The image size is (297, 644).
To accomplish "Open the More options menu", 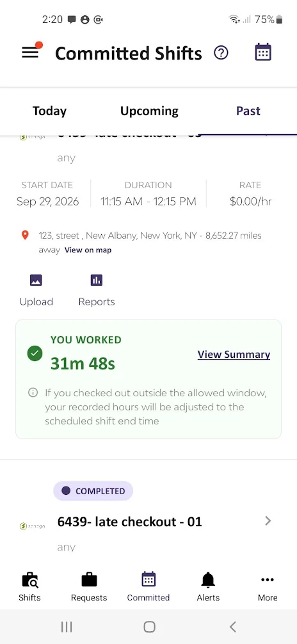I will (268, 586).
